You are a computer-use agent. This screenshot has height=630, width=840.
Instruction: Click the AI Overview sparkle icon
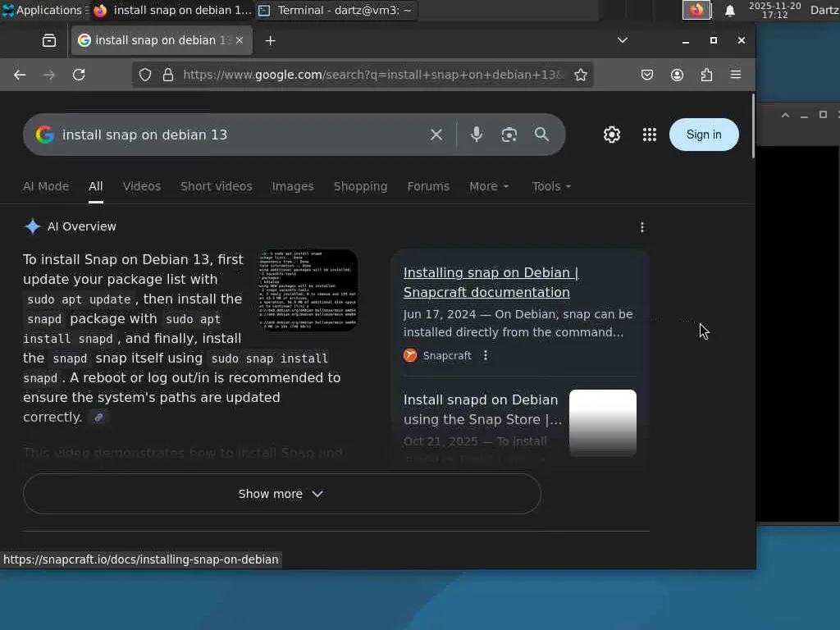pos(32,226)
